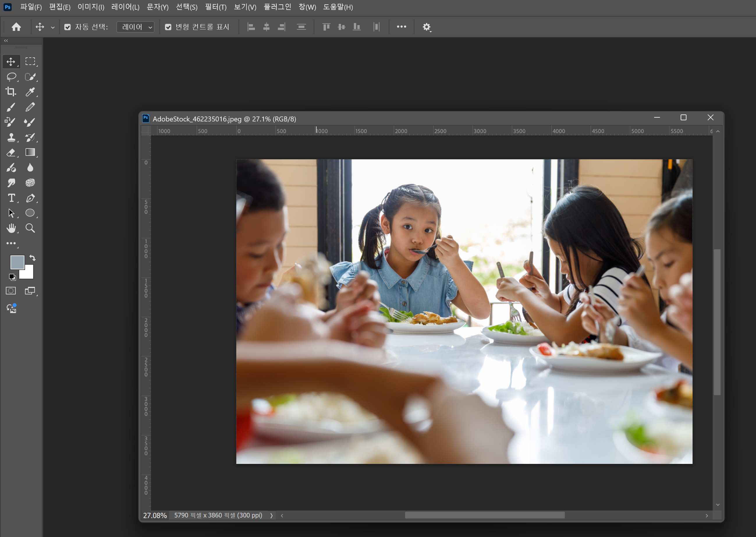Swap foreground and background colors
This screenshot has height=537, width=756.
pyautogui.click(x=32, y=258)
